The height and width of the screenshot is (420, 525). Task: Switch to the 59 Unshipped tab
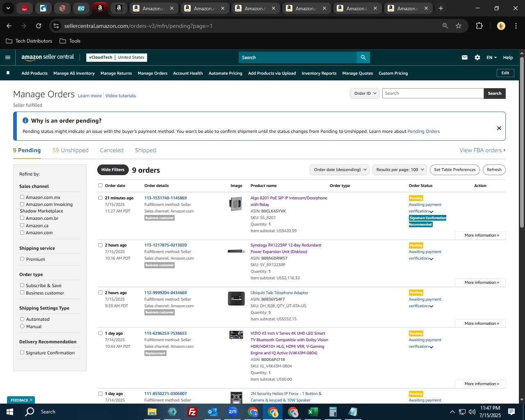tap(71, 151)
